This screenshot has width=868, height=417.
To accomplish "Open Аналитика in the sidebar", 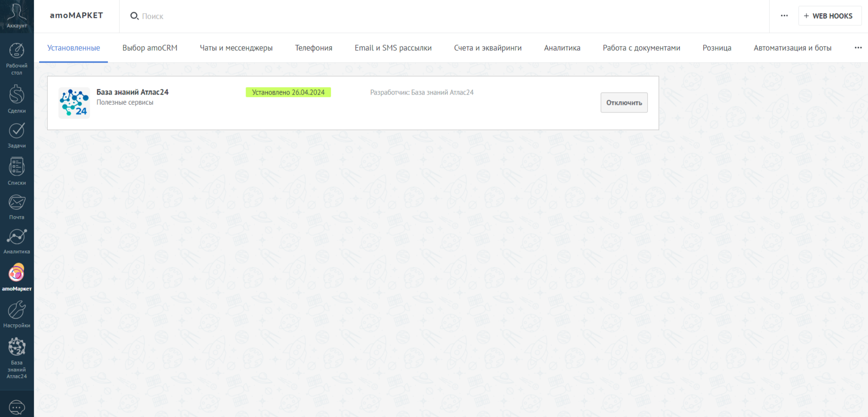I will click(17, 241).
